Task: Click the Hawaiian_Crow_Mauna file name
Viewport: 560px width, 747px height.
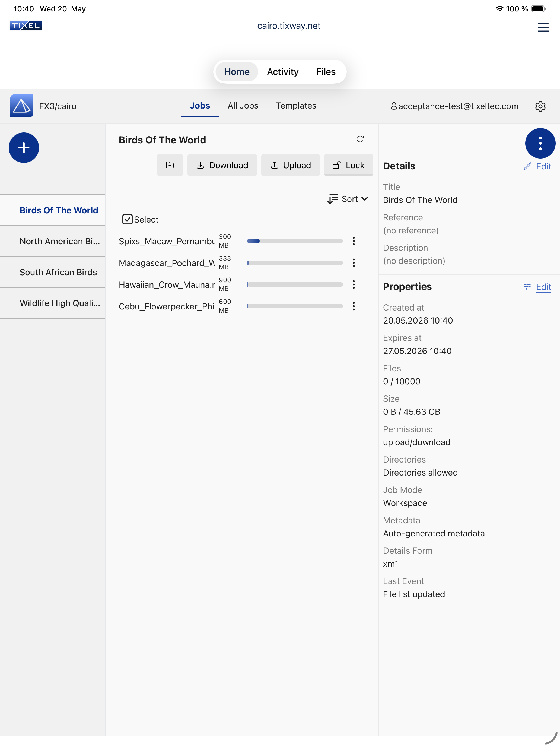Action: (166, 284)
